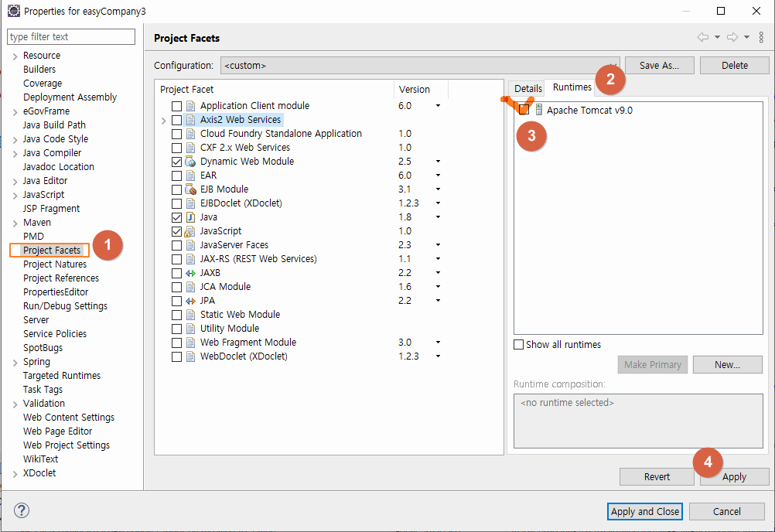The image size is (775, 532).
Task: Click New... runtime button
Action: tap(728, 364)
